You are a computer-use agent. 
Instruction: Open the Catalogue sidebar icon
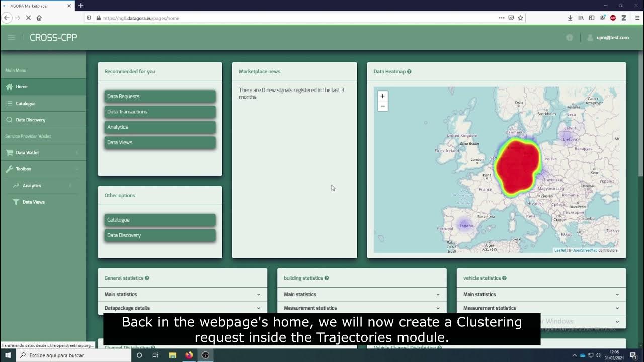(x=9, y=103)
